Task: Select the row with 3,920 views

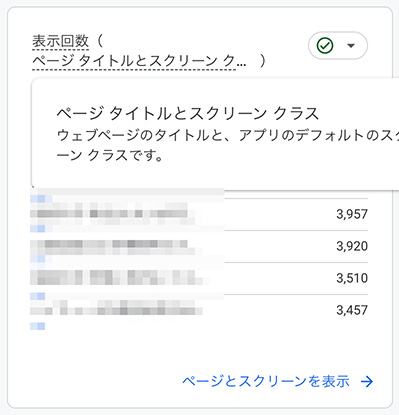Action: coord(199,246)
